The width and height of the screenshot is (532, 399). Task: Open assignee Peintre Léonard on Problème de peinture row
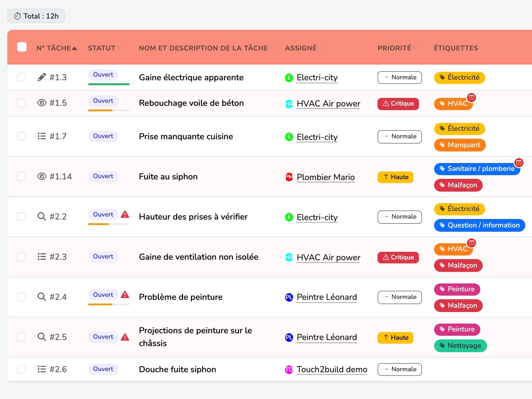[x=327, y=297]
